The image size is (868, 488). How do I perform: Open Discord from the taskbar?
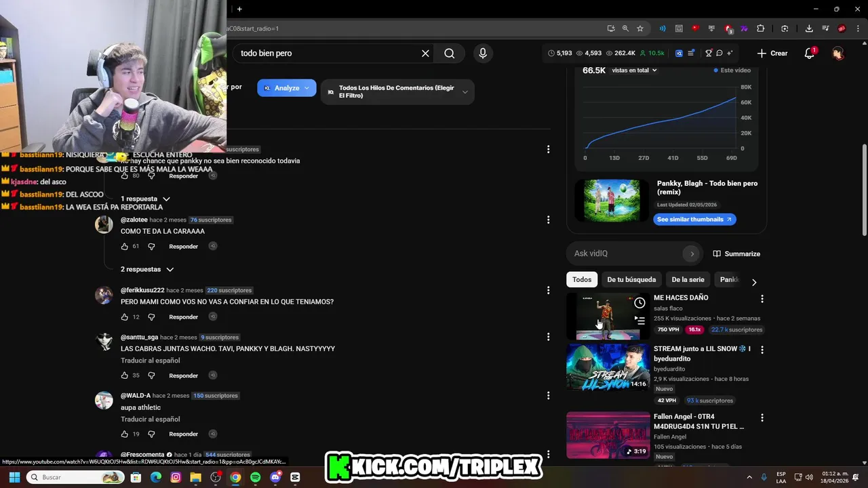point(275,477)
